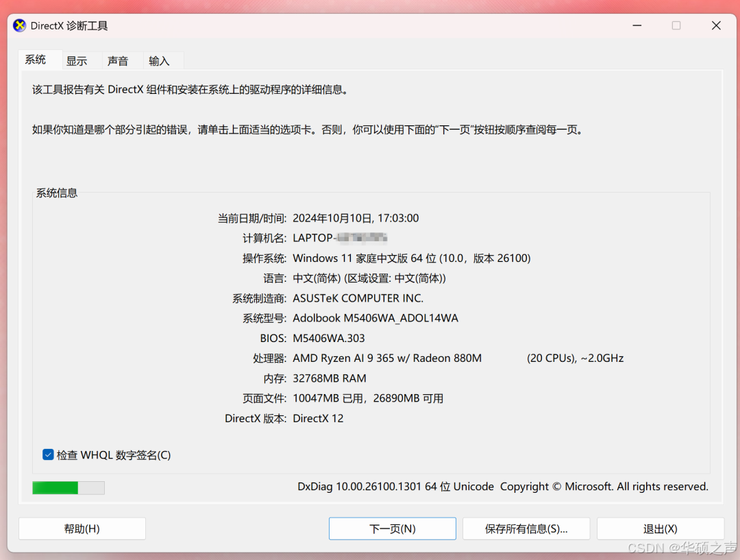
Task: Click the 帮助(H) button
Action: click(x=82, y=528)
